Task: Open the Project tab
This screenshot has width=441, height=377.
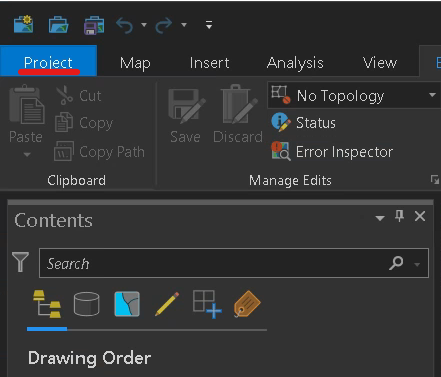Action: (x=48, y=61)
